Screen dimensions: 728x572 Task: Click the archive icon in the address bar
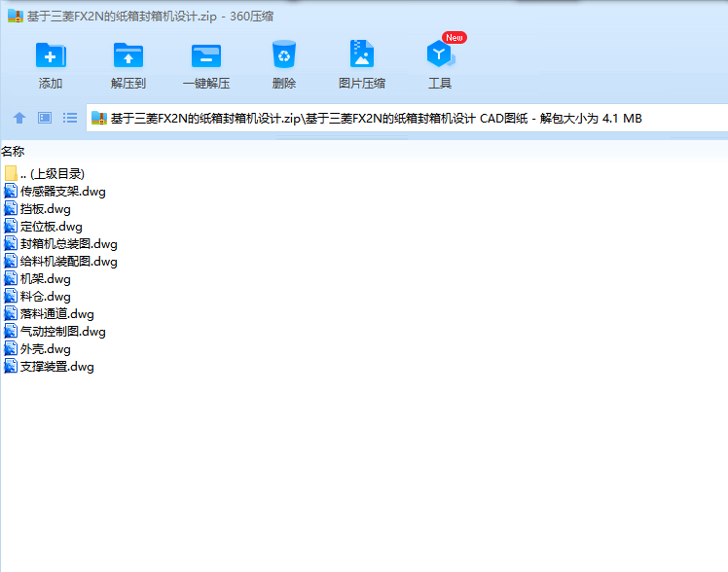click(x=99, y=118)
